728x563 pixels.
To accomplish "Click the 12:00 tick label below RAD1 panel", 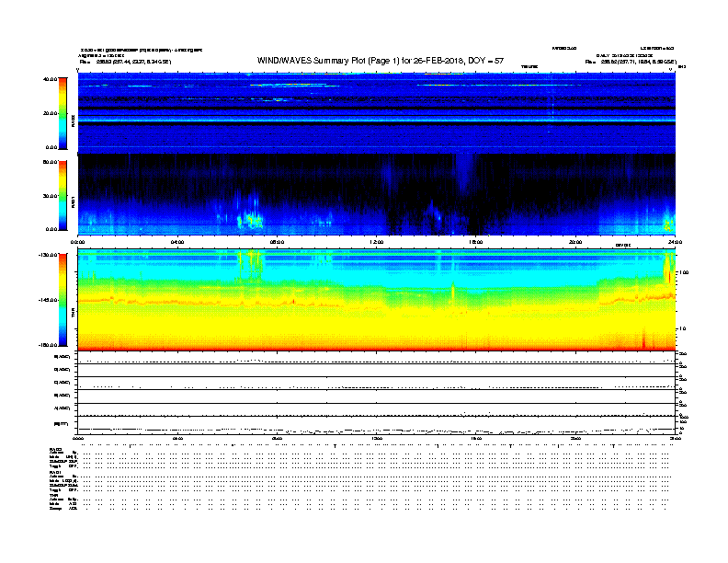I will click(377, 242).
